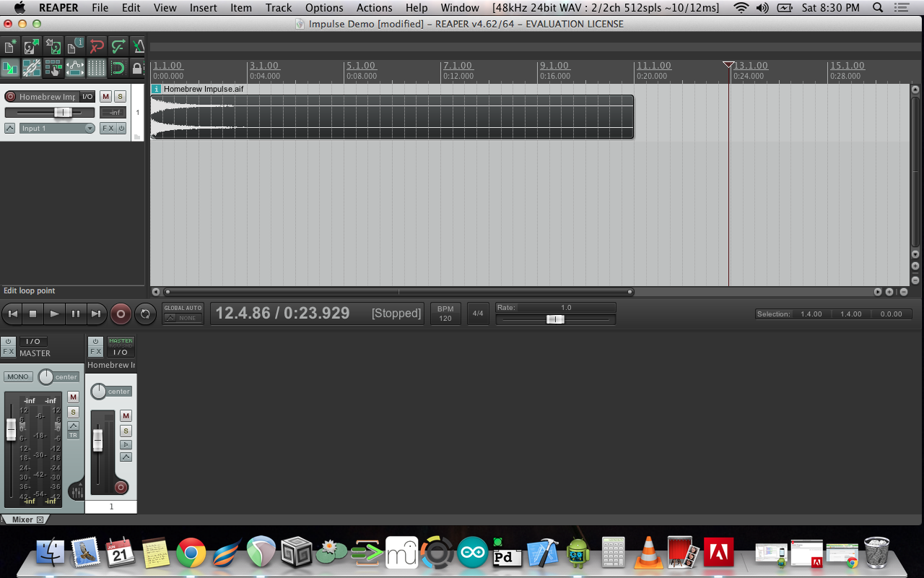Click the Stop transport button
924x578 pixels.
tap(33, 314)
